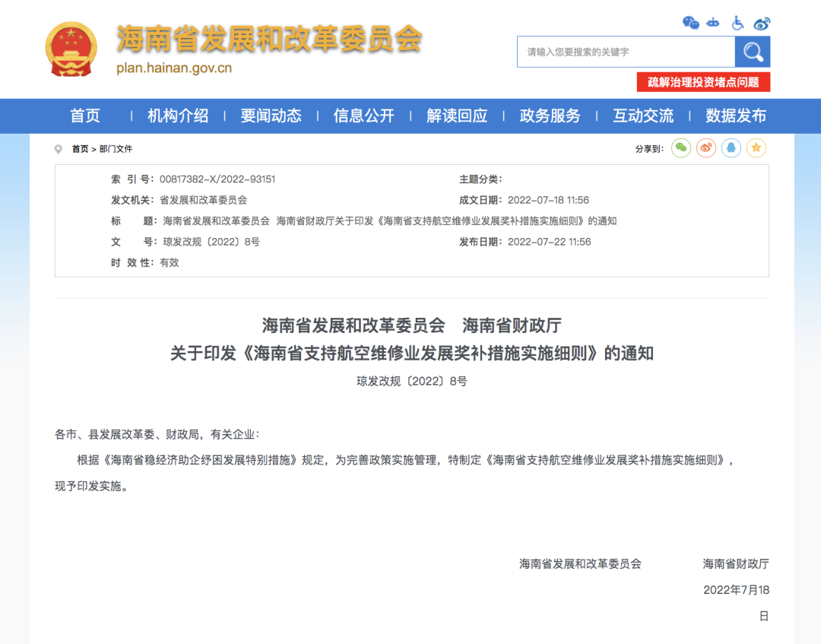
Task: Open the 数据发布 navigation entry
Action: pyautogui.click(x=737, y=116)
